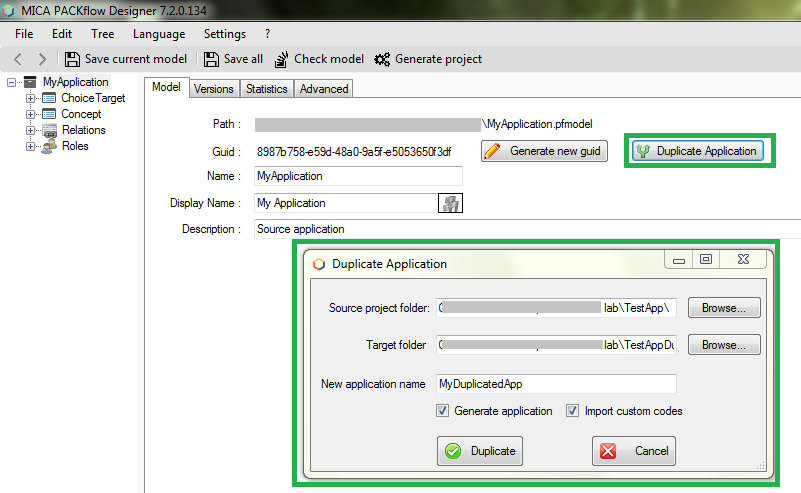Open the Language menu
Screen dimensions: 801x493
tap(158, 34)
